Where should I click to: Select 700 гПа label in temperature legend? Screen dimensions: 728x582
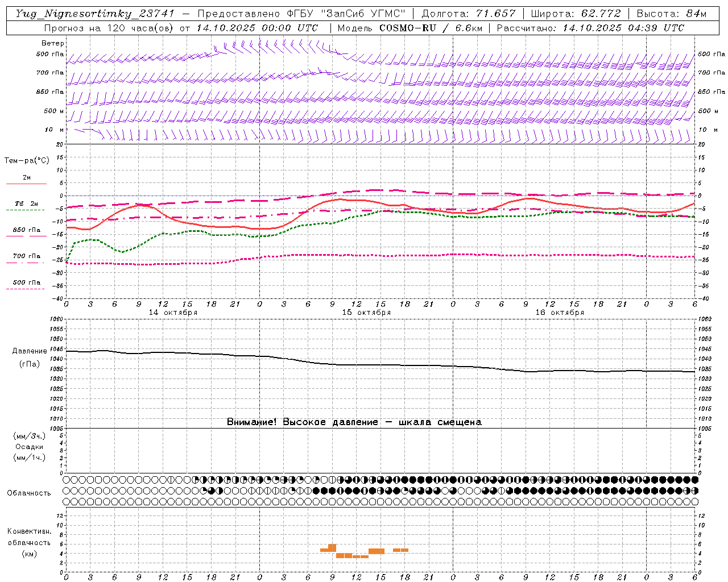point(27,256)
